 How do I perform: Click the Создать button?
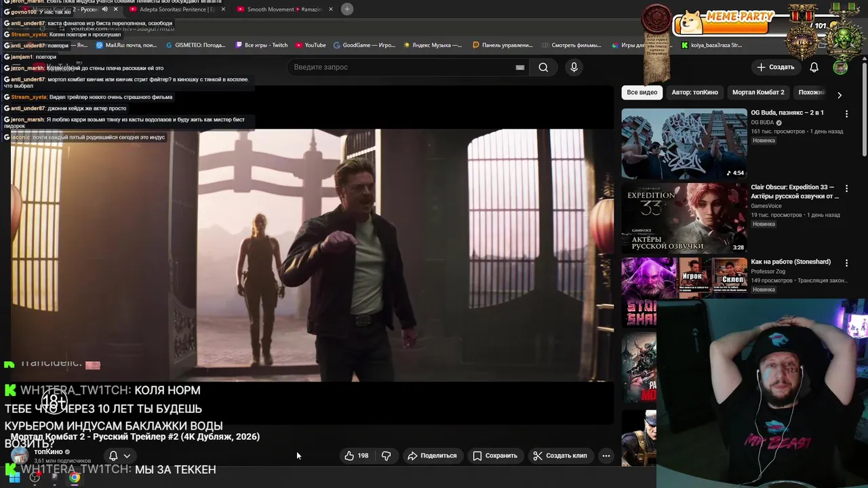(x=775, y=67)
